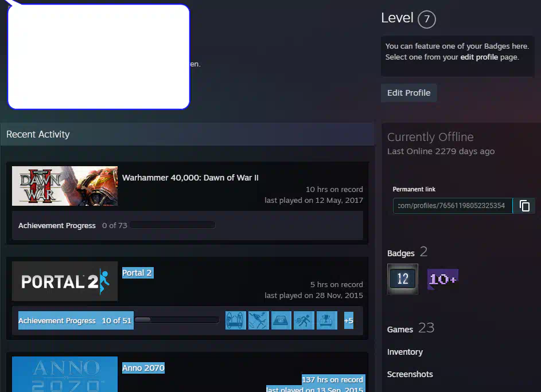
Task: Open the Games 23 list
Action: pyautogui.click(x=411, y=328)
